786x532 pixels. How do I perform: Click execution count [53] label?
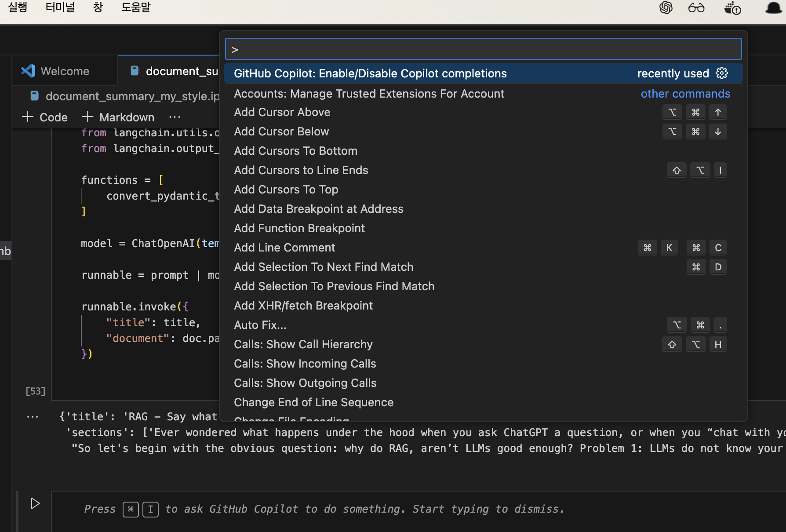click(x=36, y=391)
